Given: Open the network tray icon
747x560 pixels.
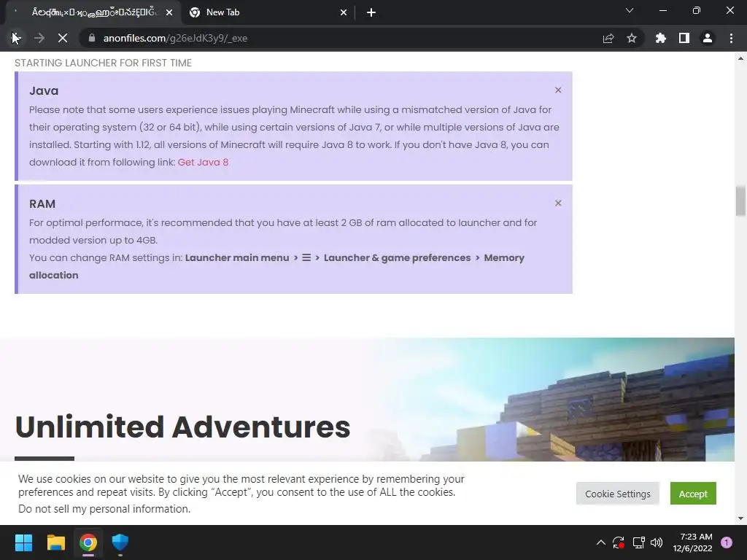Looking at the screenshot, I should tap(638, 542).
